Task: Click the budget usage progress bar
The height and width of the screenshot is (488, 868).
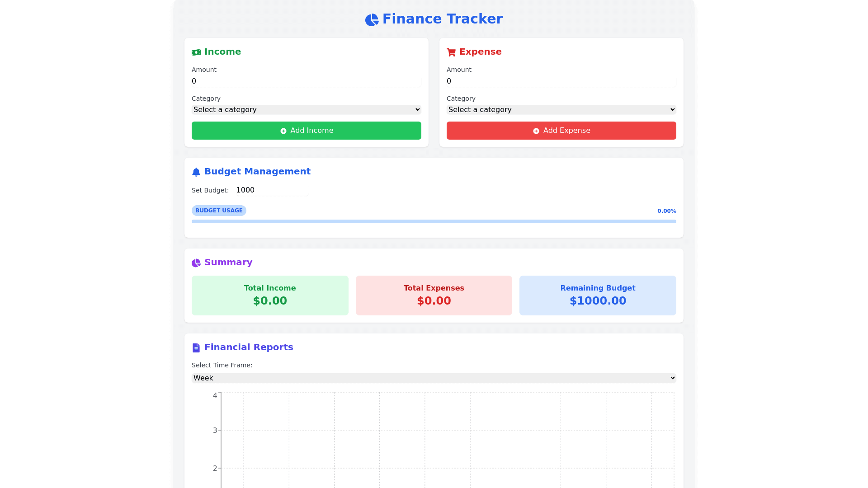Action: tap(434, 221)
